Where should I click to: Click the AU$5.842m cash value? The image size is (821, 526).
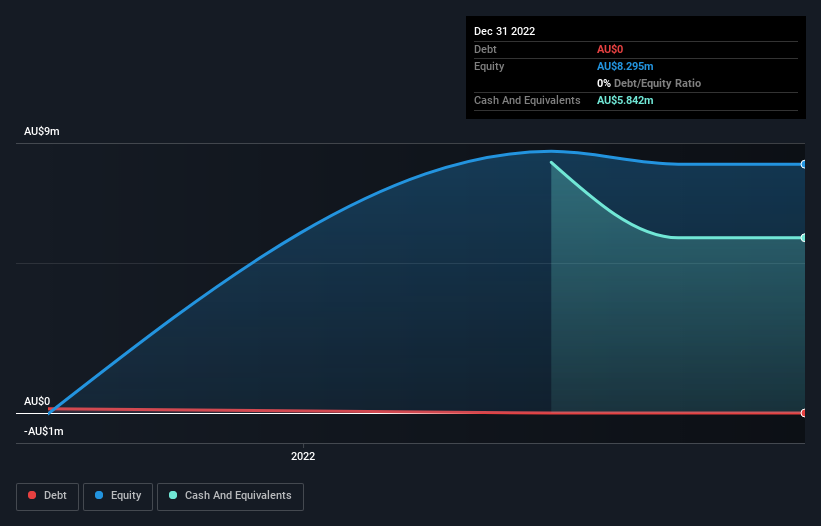click(625, 100)
